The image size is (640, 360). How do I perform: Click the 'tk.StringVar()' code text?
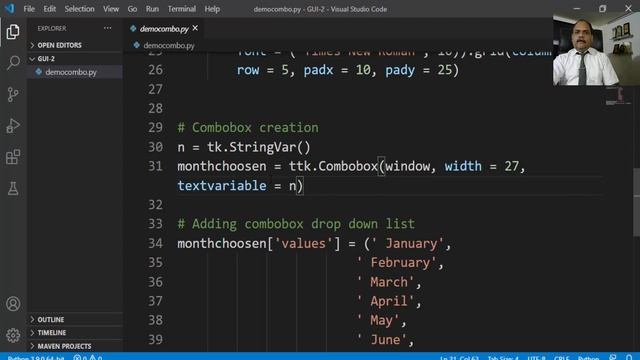[259, 147]
